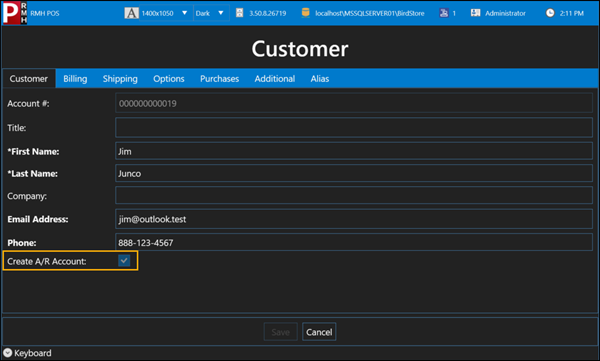Click the Email Address field
Image resolution: width=600 pixels, height=361 pixels.
click(354, 219)
